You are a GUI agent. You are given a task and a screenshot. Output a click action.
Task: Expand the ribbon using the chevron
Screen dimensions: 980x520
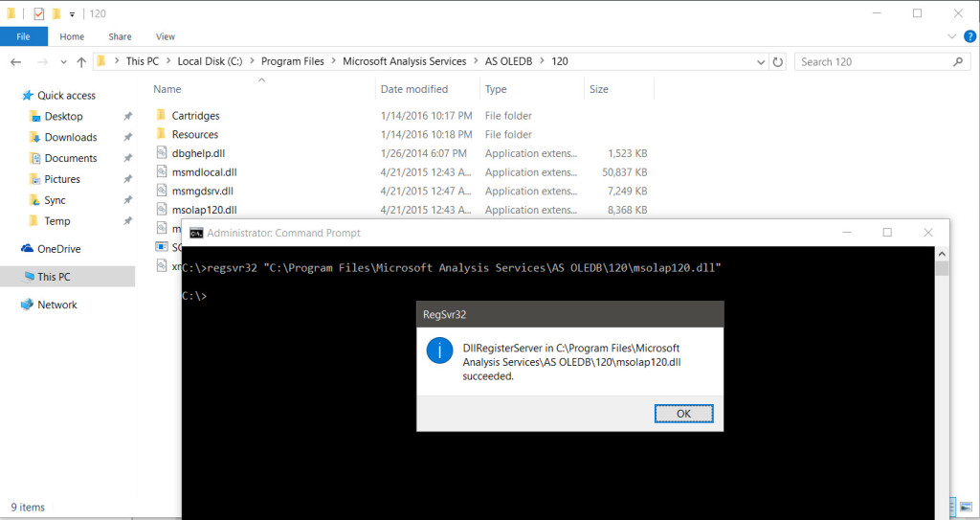point(950,36)
